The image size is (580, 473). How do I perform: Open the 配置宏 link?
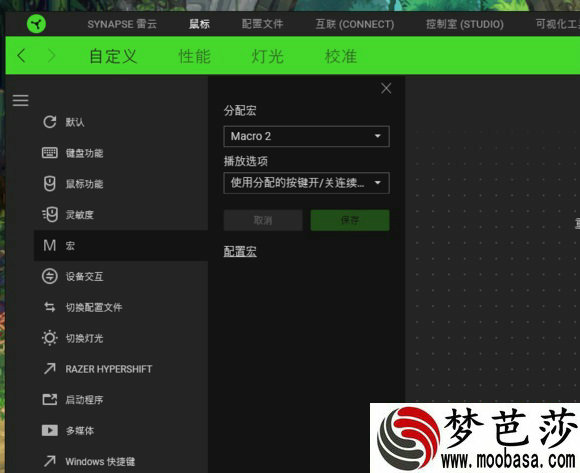pyautogui.click(x=240, y=251)
